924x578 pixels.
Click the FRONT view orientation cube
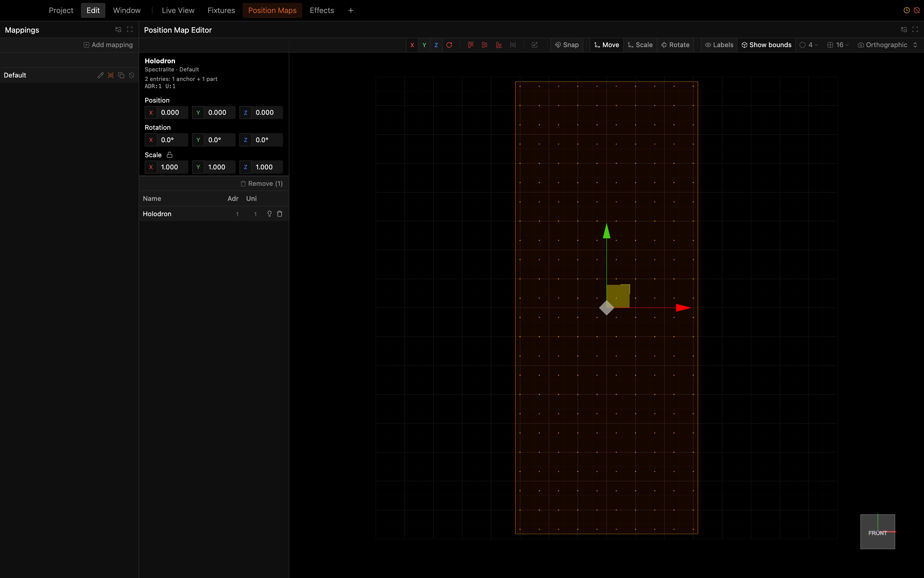click(x=878, y=532)
